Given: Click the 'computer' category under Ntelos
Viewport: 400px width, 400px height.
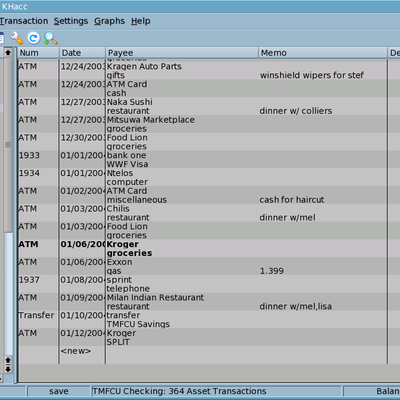Looking at the screenshot, I should tap(127, 182).
